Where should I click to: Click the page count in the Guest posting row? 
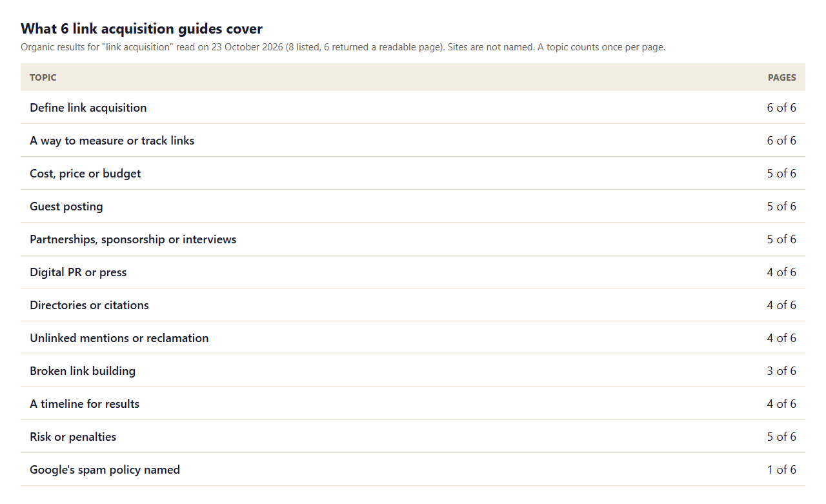(x=781, y=207)
